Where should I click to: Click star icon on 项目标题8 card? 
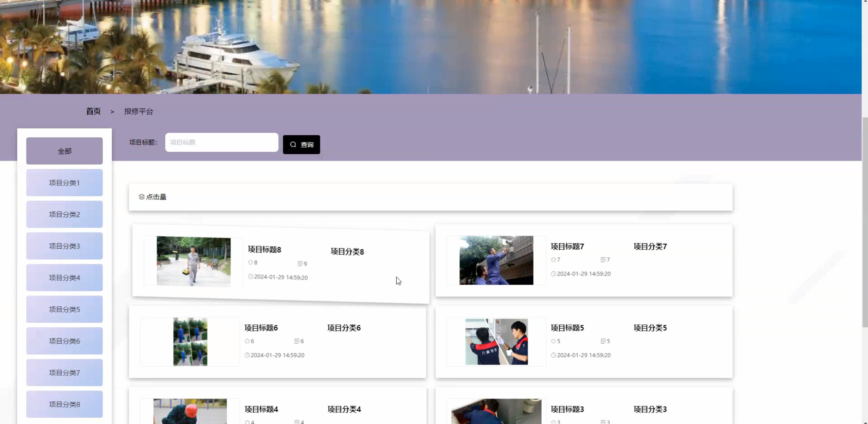tap(251, 262)
